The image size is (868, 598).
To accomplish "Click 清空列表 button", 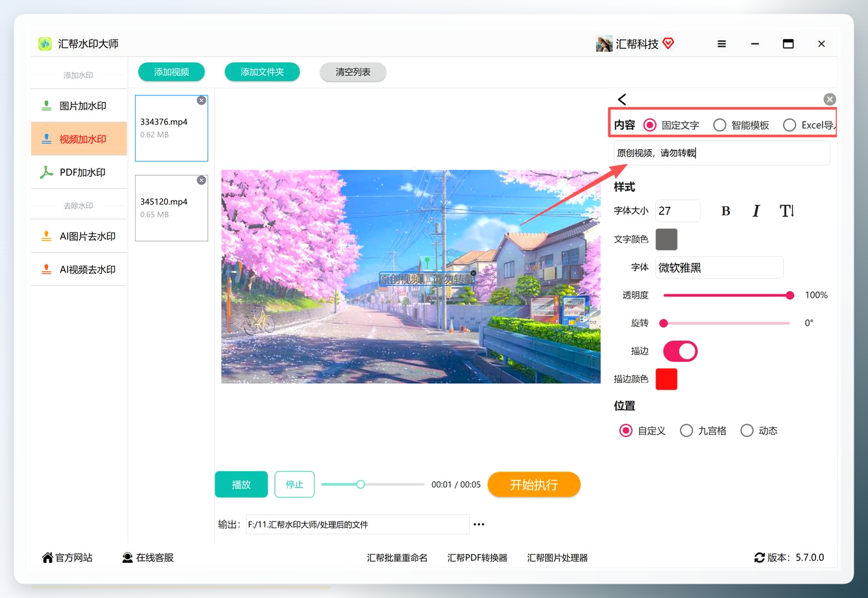I will coord(353,72).
